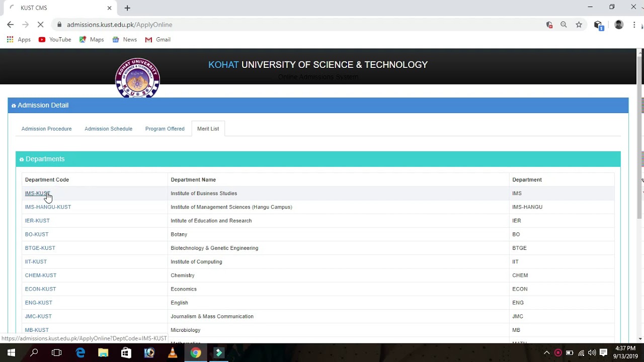
Task: Click 'CHEM' in Department column
Action: click(520, 276)
